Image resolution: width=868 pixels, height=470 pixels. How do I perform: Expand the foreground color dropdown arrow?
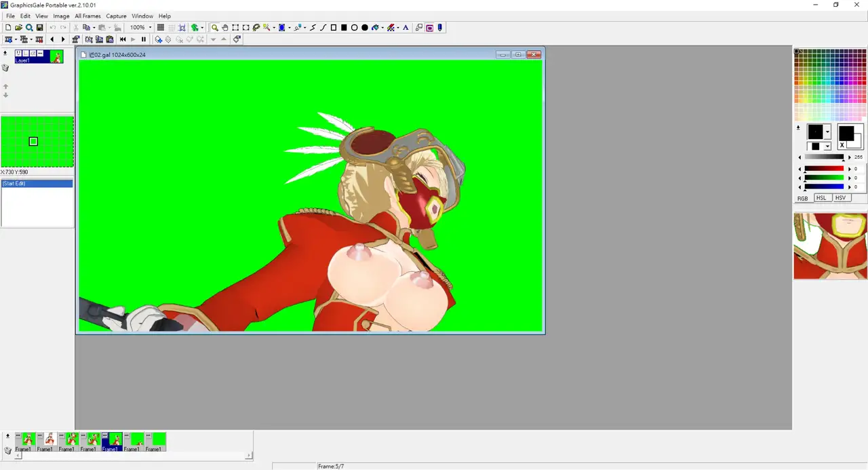tap(827, 132)
